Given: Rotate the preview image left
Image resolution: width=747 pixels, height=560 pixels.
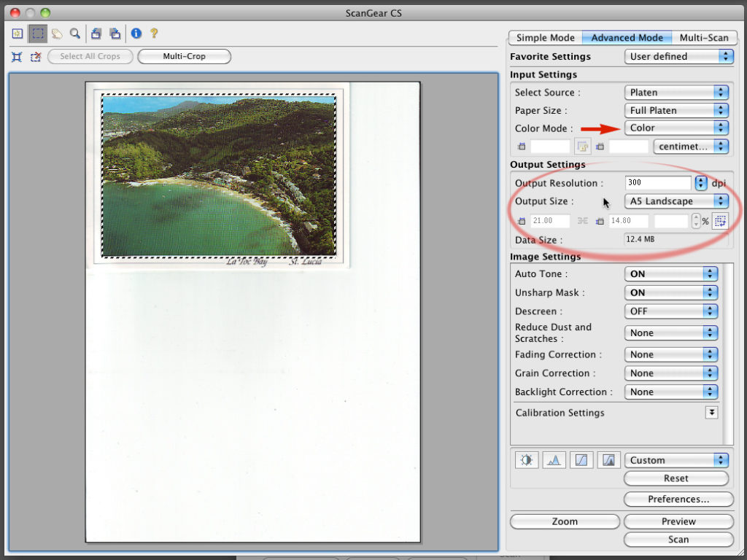Looking at the screenshot, I should point(95,33).
